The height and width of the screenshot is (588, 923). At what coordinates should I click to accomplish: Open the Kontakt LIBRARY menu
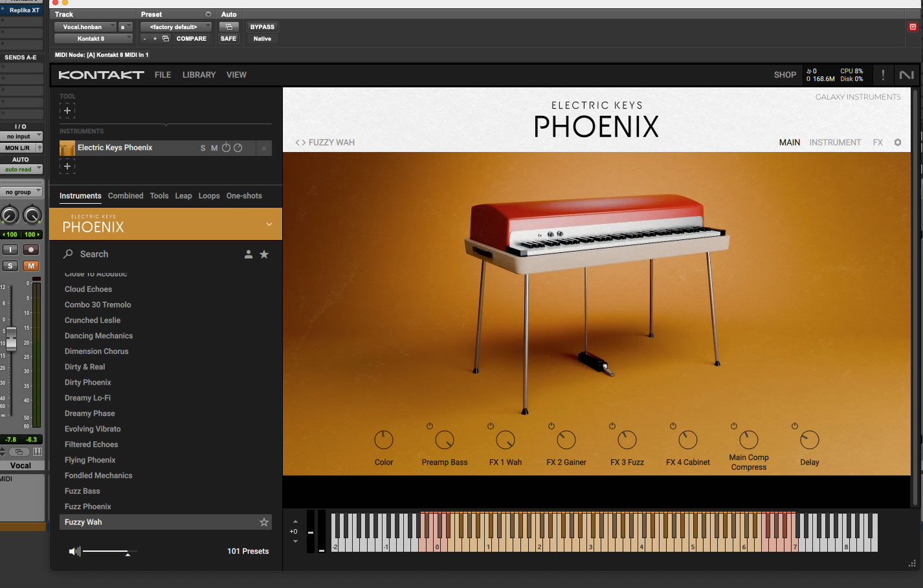[199, 75]
